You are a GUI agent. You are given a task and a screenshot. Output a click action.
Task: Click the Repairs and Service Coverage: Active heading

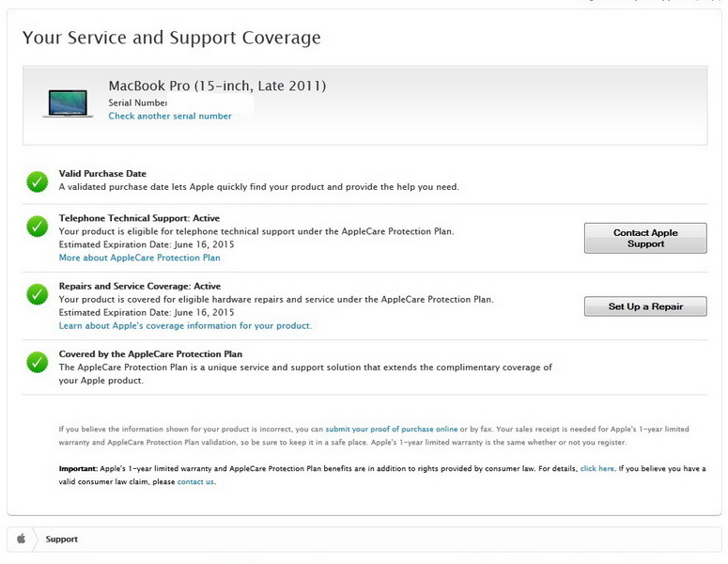click(x=140, y=286)
